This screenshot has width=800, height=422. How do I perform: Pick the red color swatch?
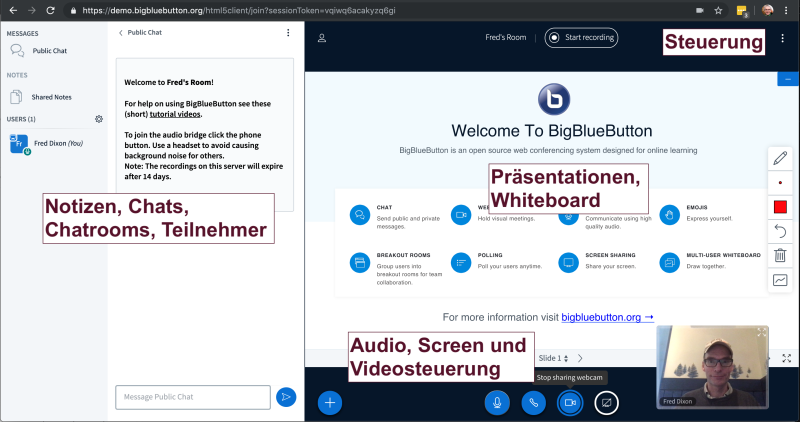(780, 207)
